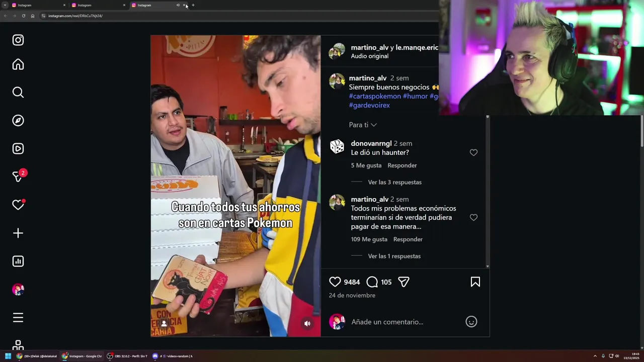Open the More hamburger menu
The height and width of the screenshot is (362, 644).
(18, 318)
